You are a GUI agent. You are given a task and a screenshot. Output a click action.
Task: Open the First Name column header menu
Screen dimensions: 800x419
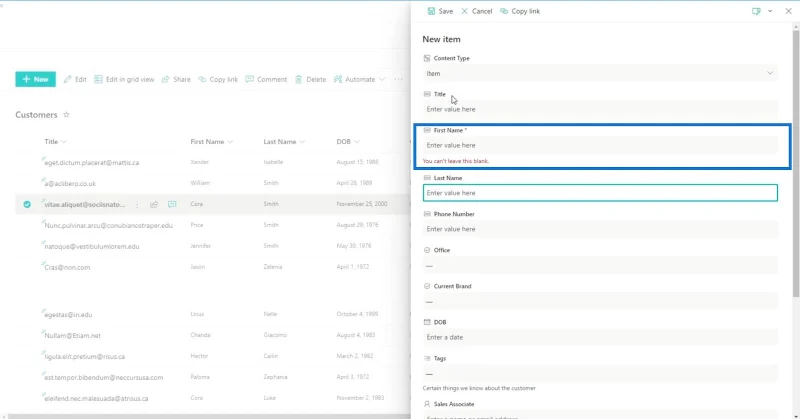coord(212,142)
